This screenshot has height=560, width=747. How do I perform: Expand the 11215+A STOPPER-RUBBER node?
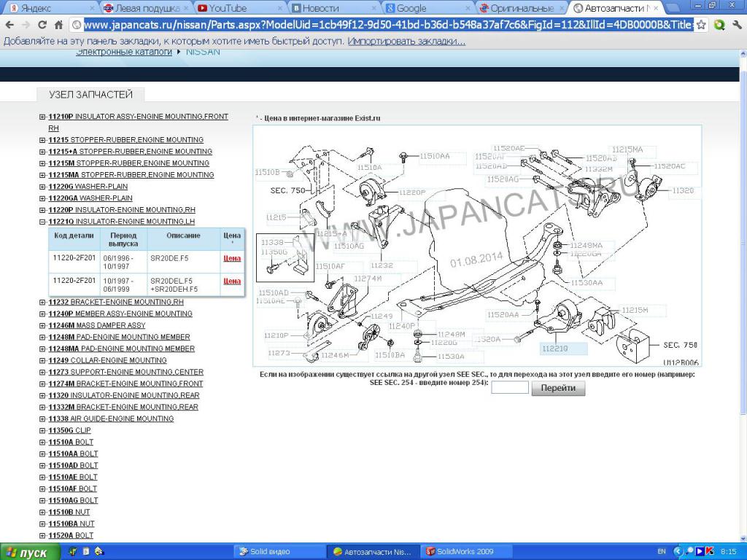coord(42,152)
